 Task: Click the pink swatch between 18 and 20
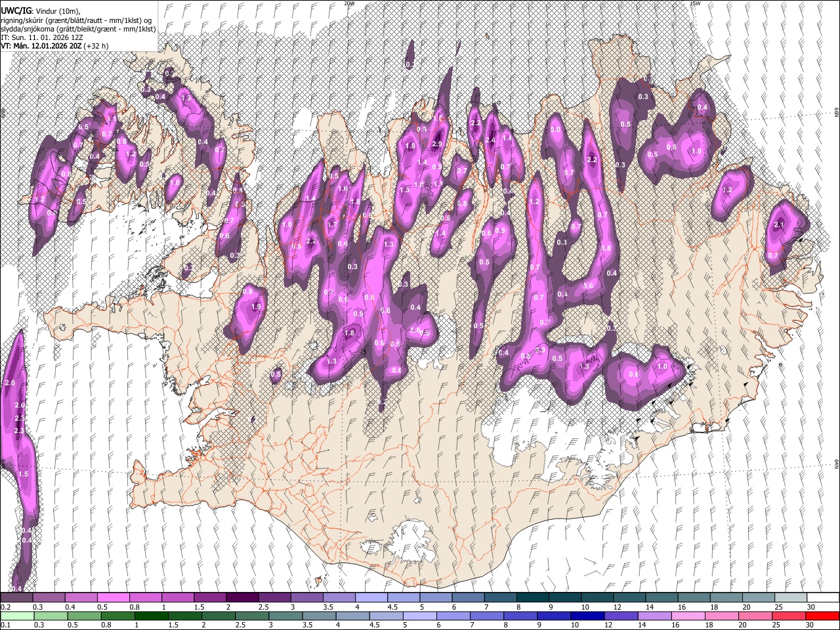(x=721, y=616)
